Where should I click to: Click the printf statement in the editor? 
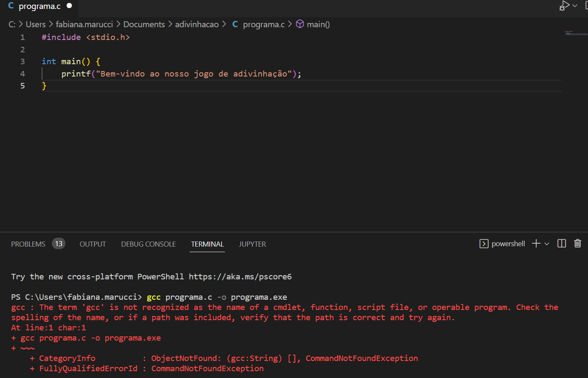pyautogui.click(x=181, y=74)
